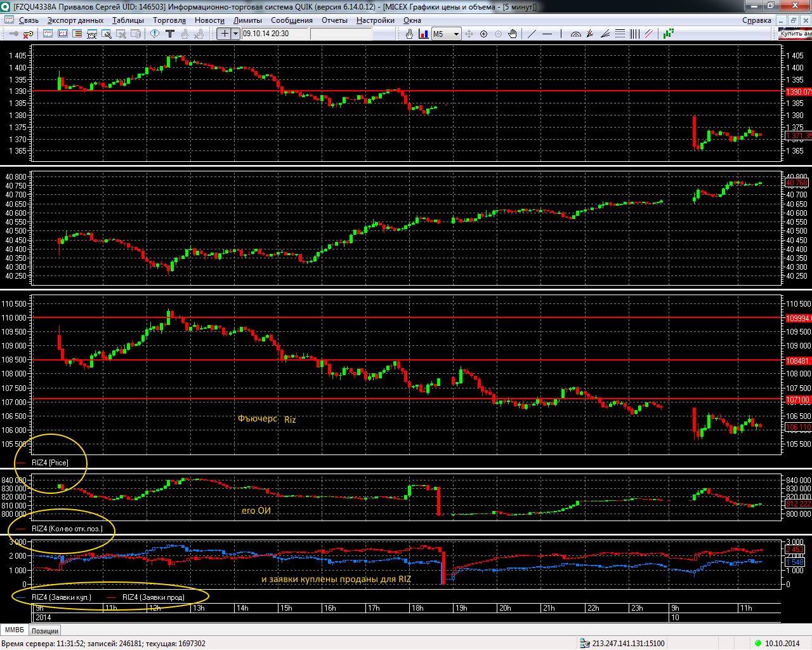
Task: Click the status bar date 10.10.2014
Action: 782,644
